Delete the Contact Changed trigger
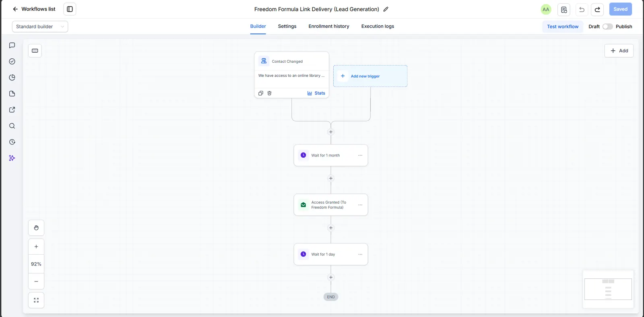 coord(269,93)
